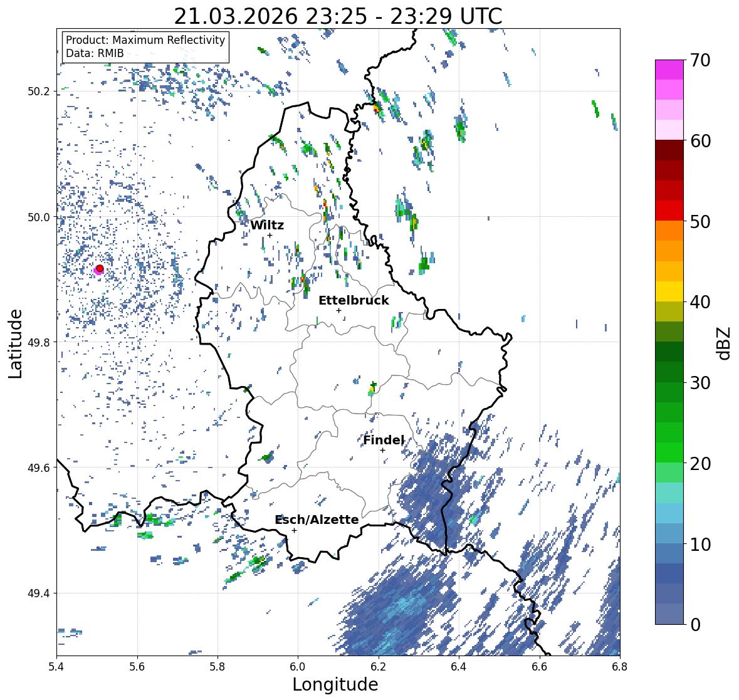
Task: Click the 70 dBZ colorbar tick label
Action: [x=700, y=60]
